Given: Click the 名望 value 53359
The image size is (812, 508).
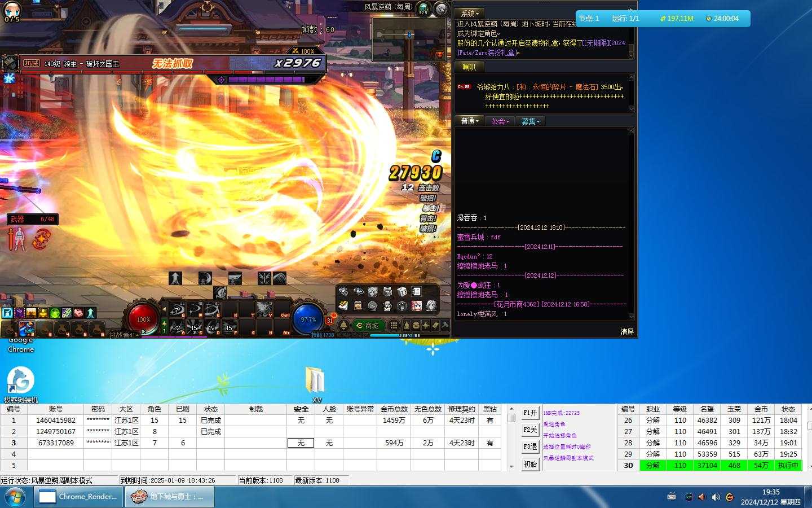Looking at the screenshot, I should (707, 454).
